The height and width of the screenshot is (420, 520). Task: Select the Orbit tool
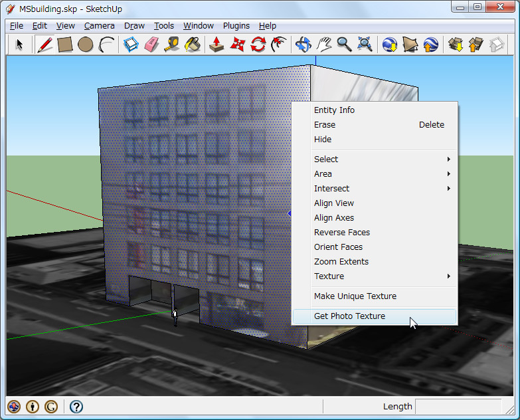click(x=303, y=45)
